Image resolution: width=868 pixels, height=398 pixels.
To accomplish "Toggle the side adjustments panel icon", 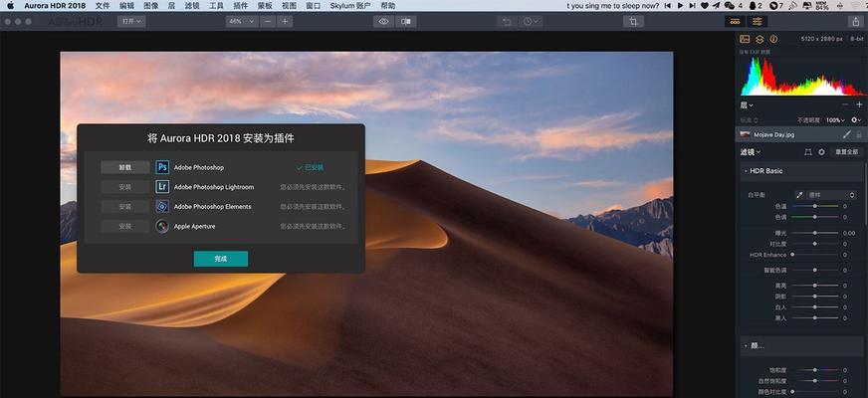I will tap(757, 22).
